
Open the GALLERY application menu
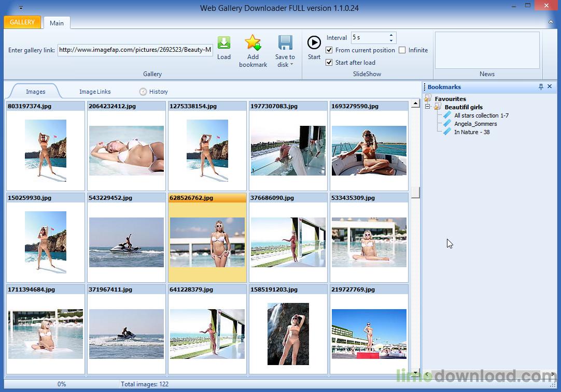click(x=22, y=22)
